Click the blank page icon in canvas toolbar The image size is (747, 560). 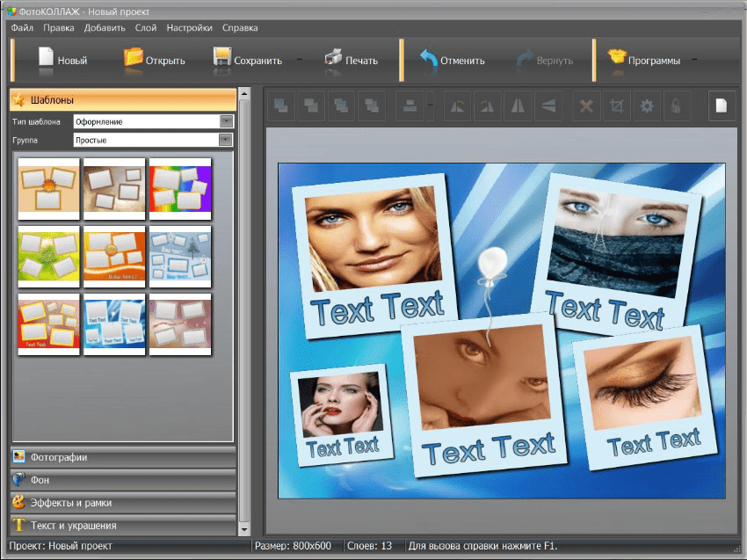[x=722, y=106]
